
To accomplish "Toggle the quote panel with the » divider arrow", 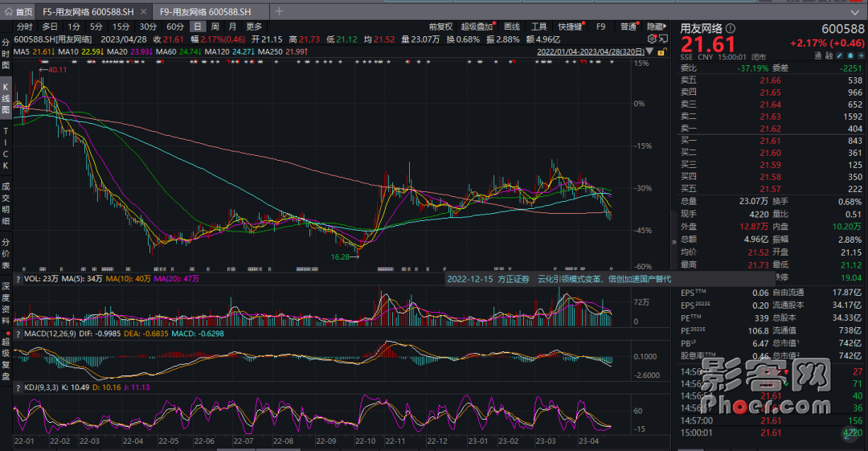I will pyautogui.click(x=674, y=241).
